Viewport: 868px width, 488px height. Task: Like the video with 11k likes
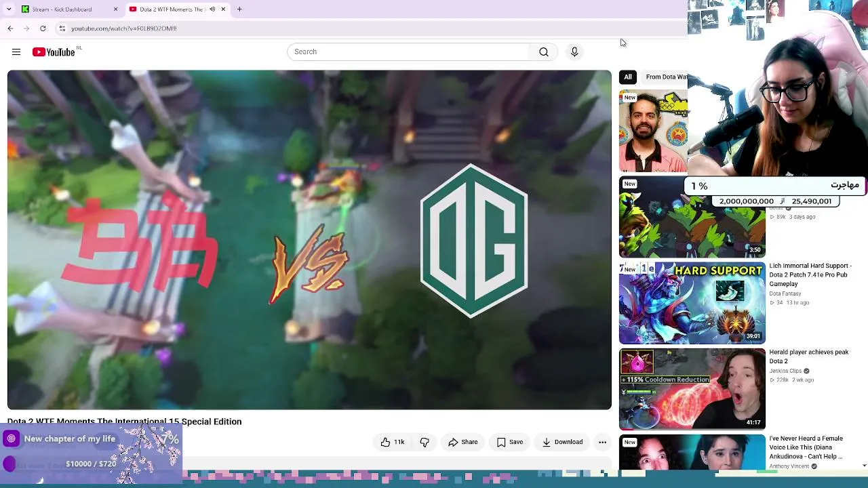click(x=393, y=442)
